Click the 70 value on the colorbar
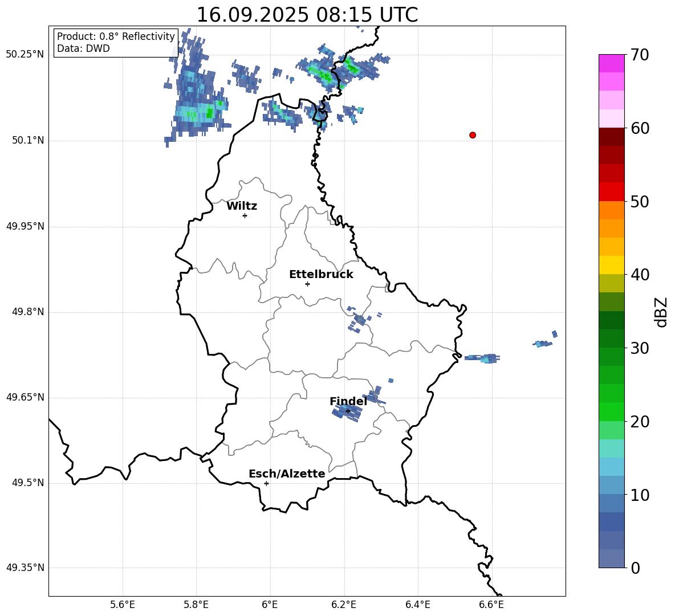This screenshot has width=675, height=616. point(640,55)
